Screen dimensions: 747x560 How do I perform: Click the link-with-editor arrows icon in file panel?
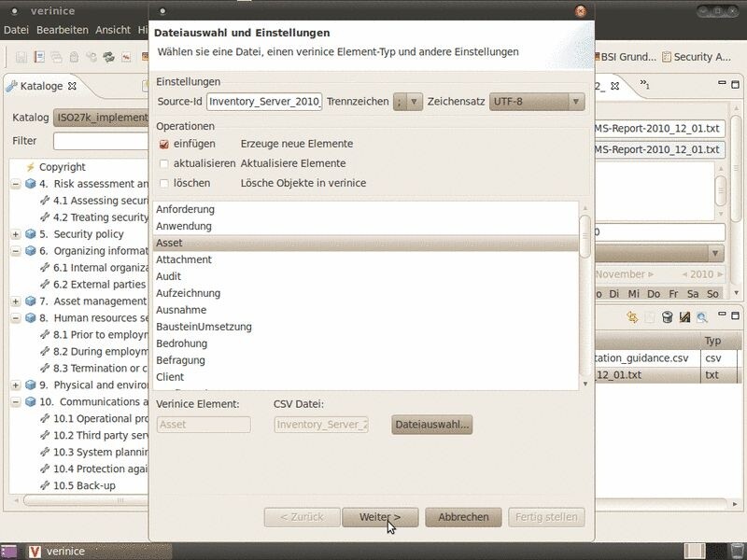click(633, 317)
